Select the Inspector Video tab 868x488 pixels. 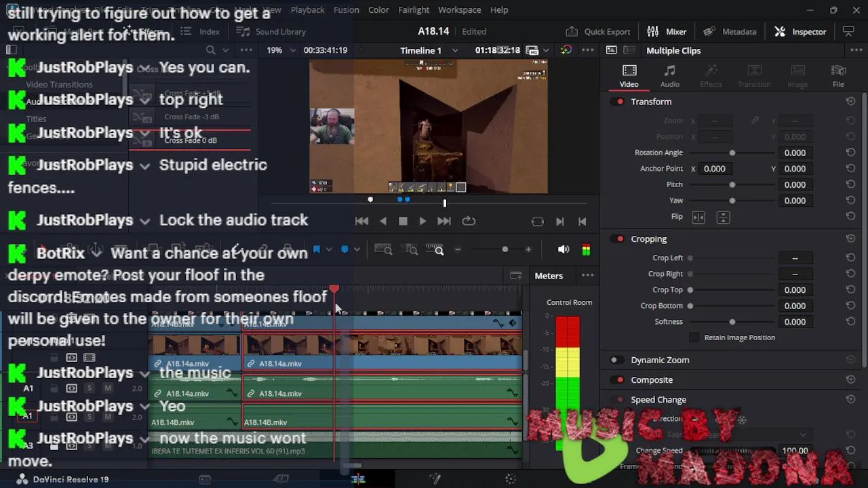click(629, 76)
